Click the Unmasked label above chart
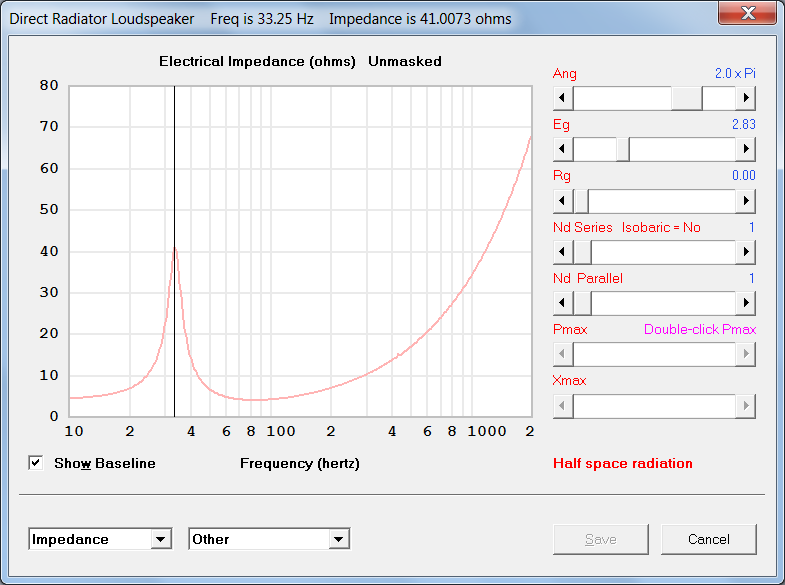The width and height of the screenshot is (785, 585). [405, 62]
